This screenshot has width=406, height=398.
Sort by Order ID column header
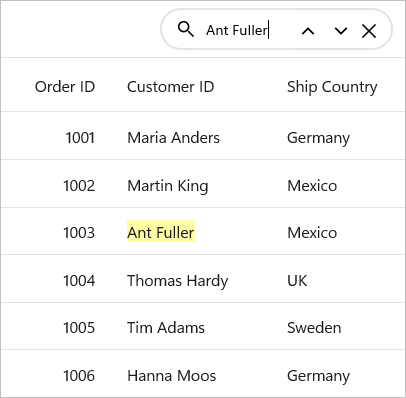(x=65, y=87)
